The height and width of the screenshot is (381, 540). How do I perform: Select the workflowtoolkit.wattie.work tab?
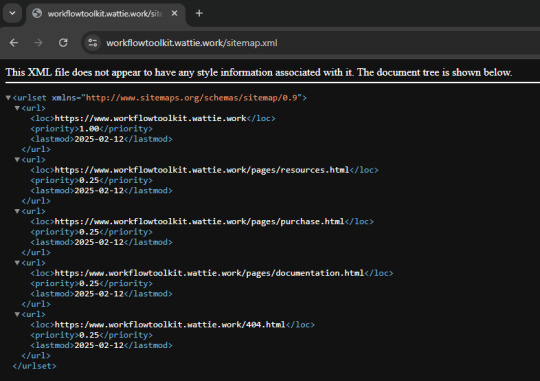pyautogui.click(x=105, y=13)
